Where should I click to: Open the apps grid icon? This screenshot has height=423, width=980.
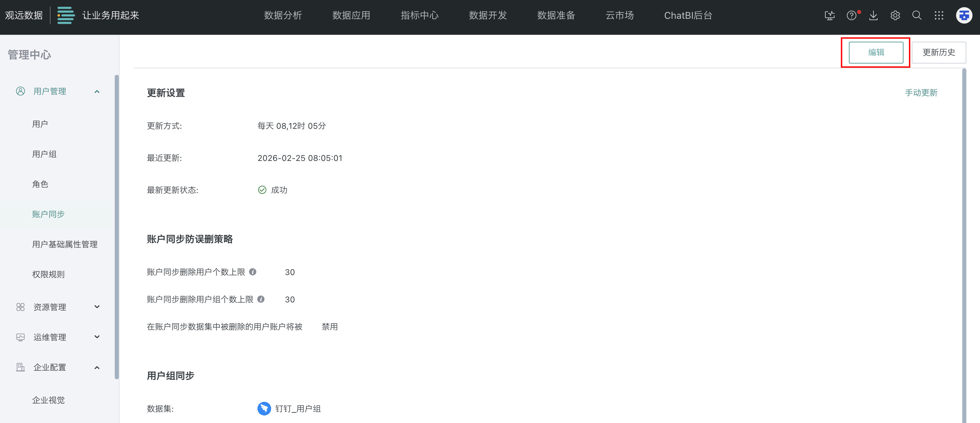pos(939,16)
